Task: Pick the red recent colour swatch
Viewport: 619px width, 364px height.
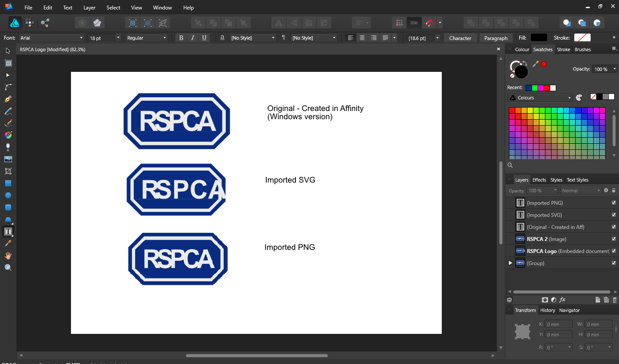Action: pos(547,88)
